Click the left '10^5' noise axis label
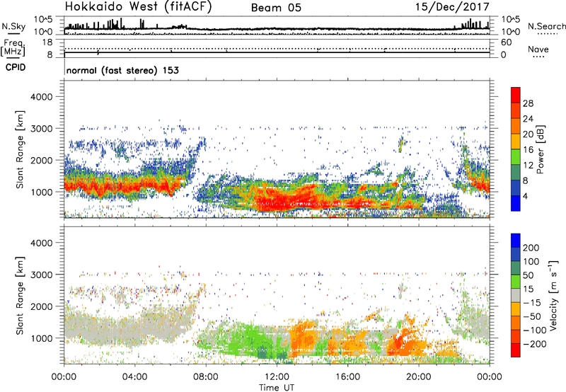This screenshot has width=566, height=392. 44,20
